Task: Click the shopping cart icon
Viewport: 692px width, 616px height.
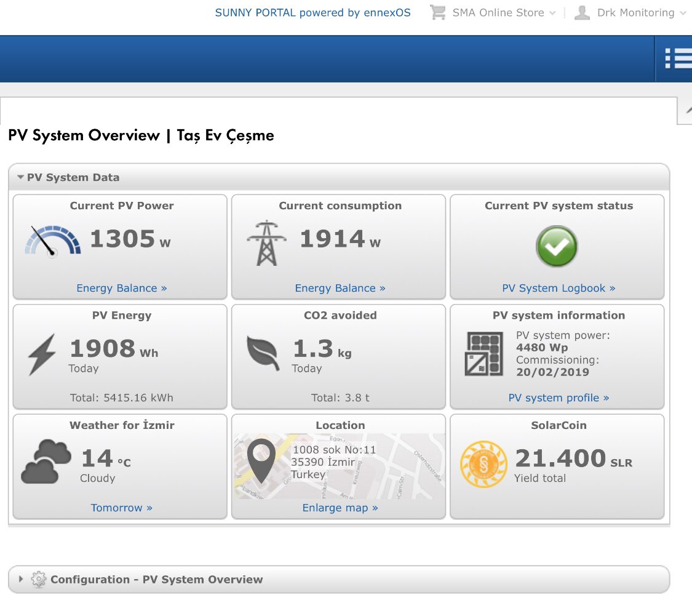Action: (438, 12)
